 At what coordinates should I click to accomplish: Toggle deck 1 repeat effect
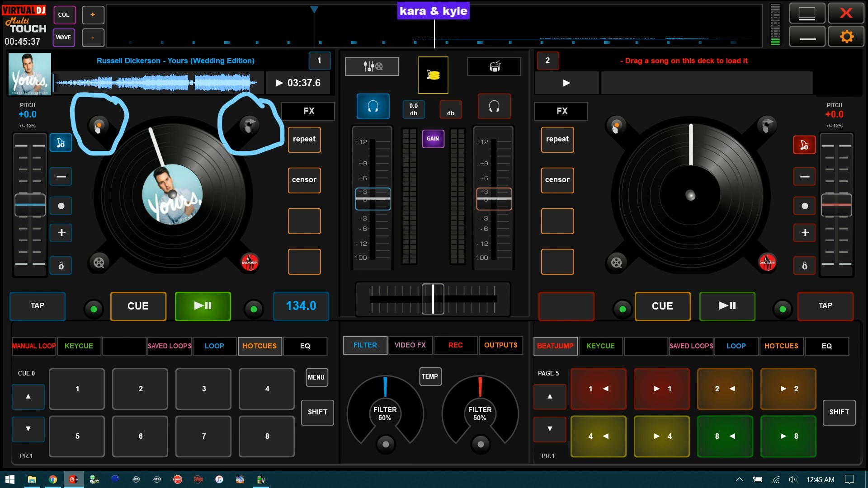[x=304, y=139]
